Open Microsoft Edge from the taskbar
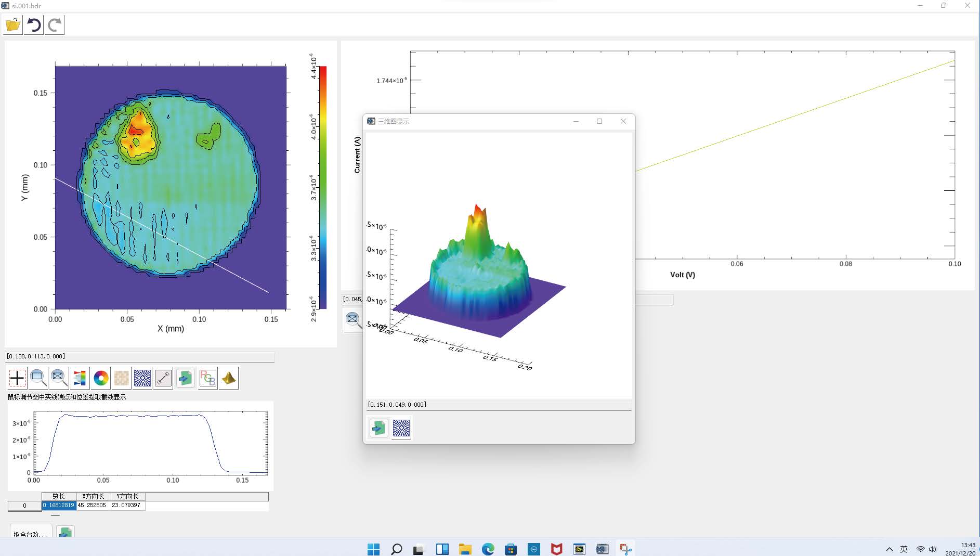This screenshot has width=980, height=556. [x=488, y=549]
